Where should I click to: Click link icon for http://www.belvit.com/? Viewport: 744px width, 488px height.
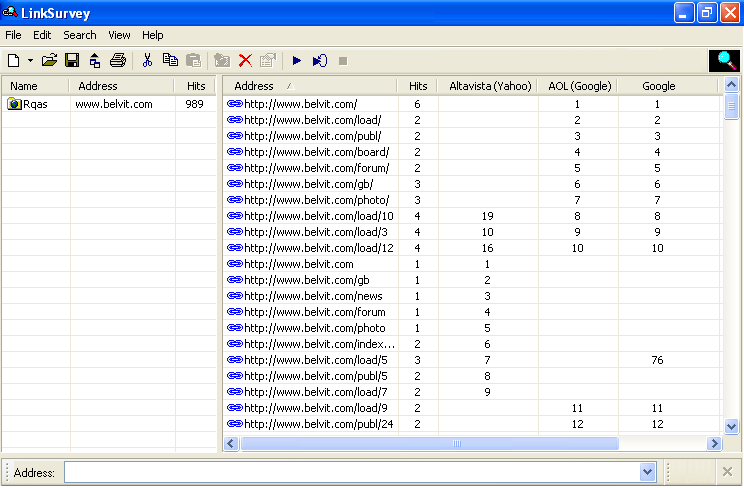click(x=235, y=104)
